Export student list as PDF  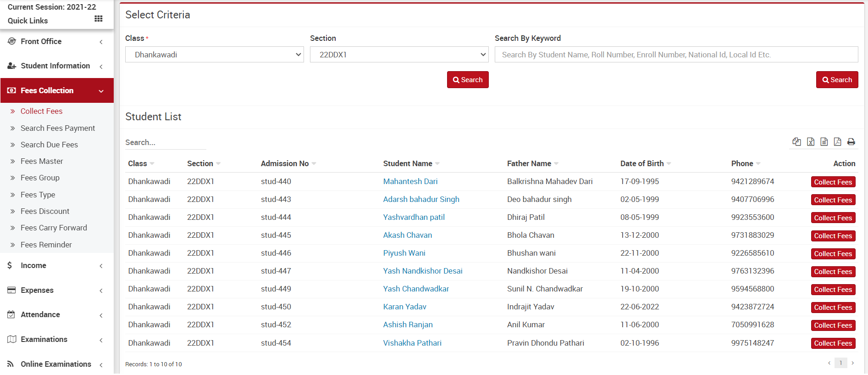(x=837, y=142)
